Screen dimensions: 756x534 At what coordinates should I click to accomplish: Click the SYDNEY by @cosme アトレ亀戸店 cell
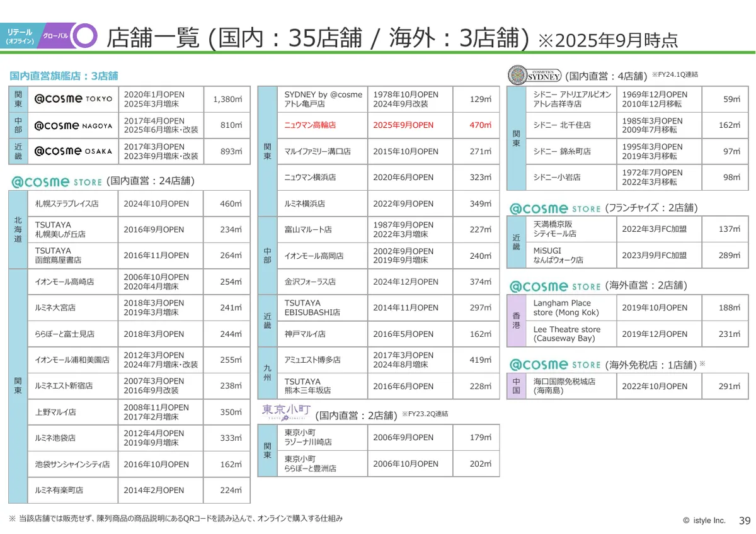coord(322,99)
